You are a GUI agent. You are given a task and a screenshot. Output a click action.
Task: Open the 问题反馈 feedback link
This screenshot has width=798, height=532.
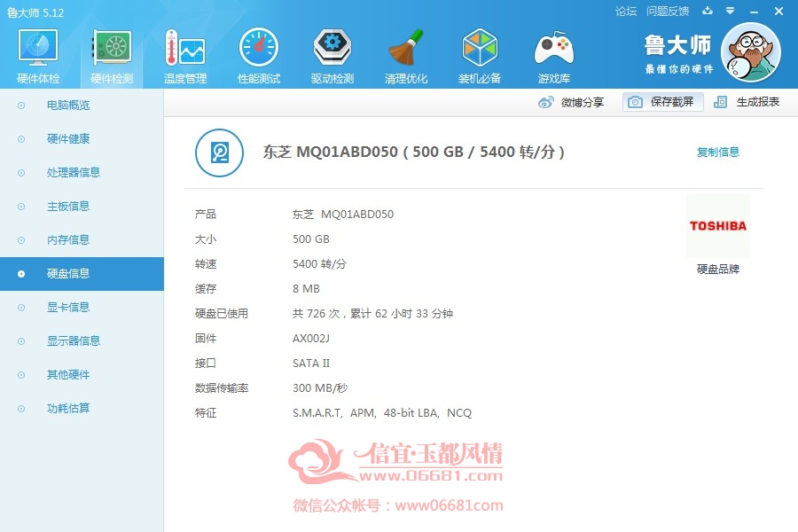pos(668,12)
